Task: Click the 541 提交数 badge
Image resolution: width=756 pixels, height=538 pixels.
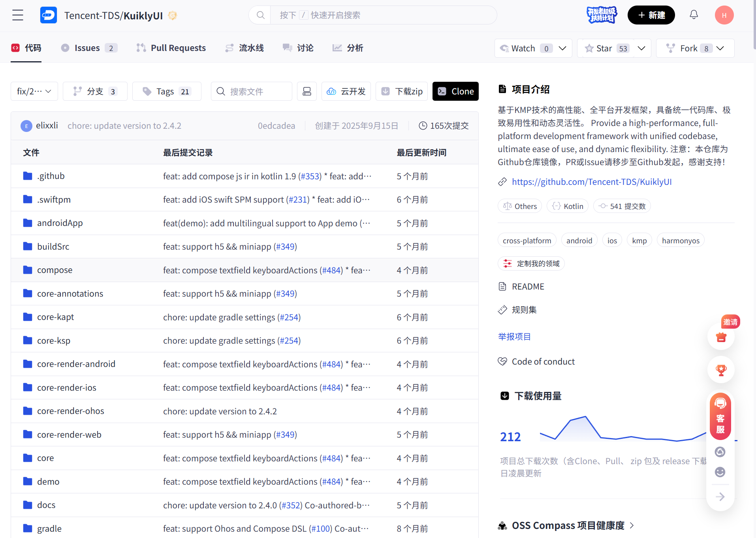Action: 622,206
